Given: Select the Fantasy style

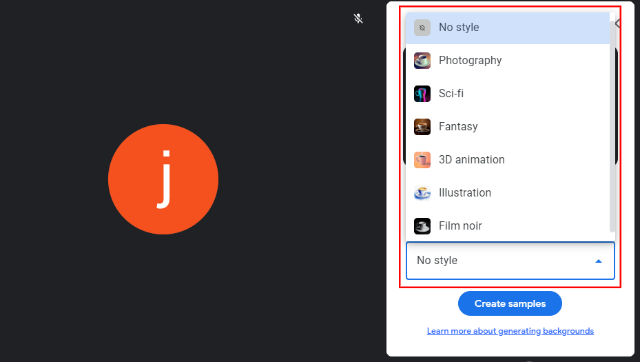Looking at the screenshot, I should coord(507,127).
